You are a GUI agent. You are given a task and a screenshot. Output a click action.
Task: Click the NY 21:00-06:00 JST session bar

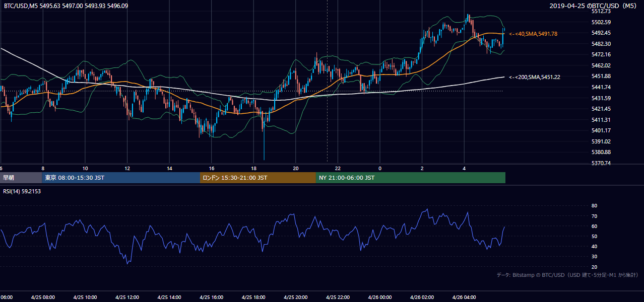(411, 178)
